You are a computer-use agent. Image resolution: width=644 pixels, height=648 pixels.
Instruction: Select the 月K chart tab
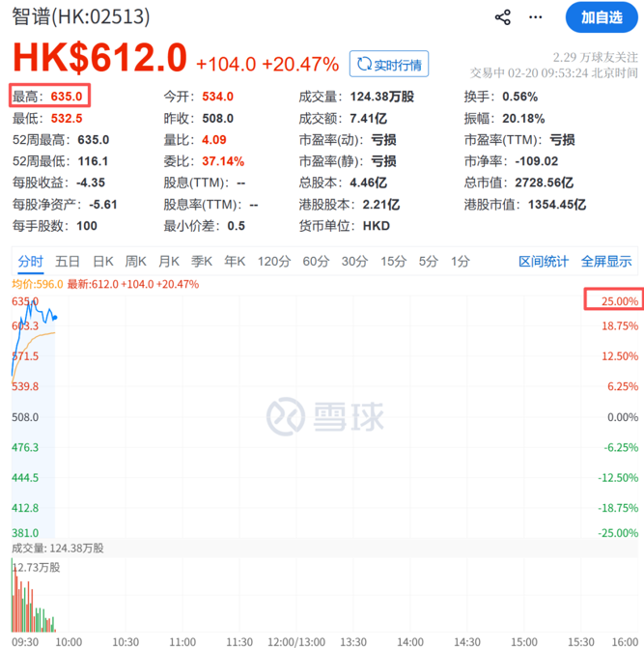point(169,261)
